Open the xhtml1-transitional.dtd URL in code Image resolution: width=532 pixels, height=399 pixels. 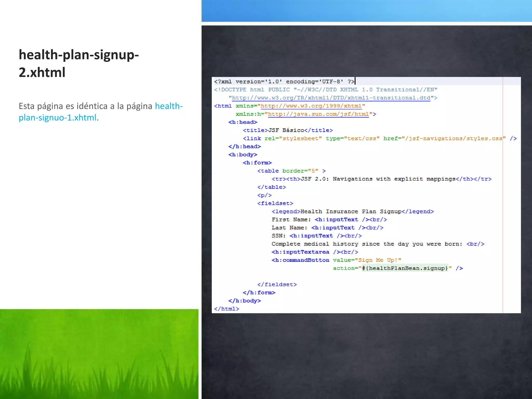click(331, 98)
